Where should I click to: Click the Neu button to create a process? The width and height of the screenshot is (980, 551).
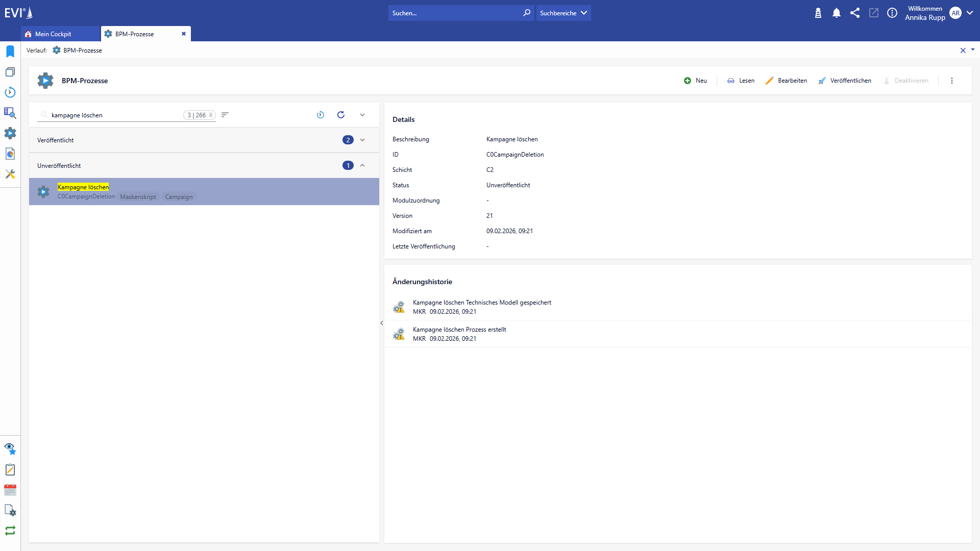[695, 80]
